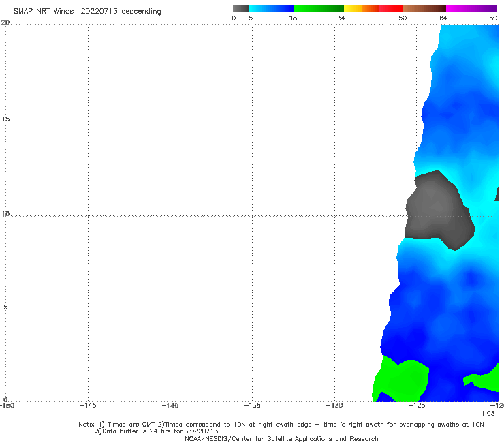Click the longitude label '-135'

coord(252,405)
